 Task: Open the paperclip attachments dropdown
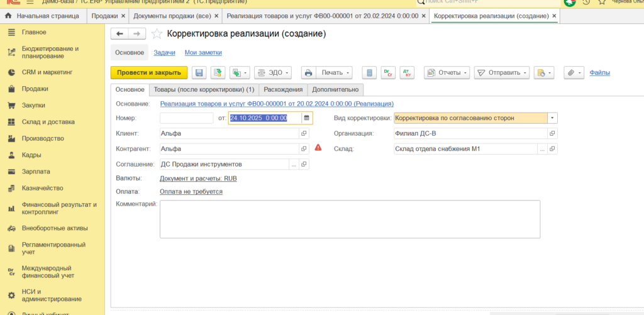tap(574, 73)
